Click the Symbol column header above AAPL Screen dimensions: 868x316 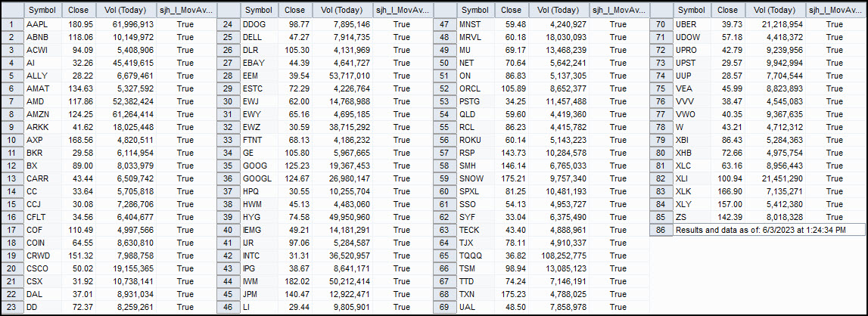coord(42,10)
